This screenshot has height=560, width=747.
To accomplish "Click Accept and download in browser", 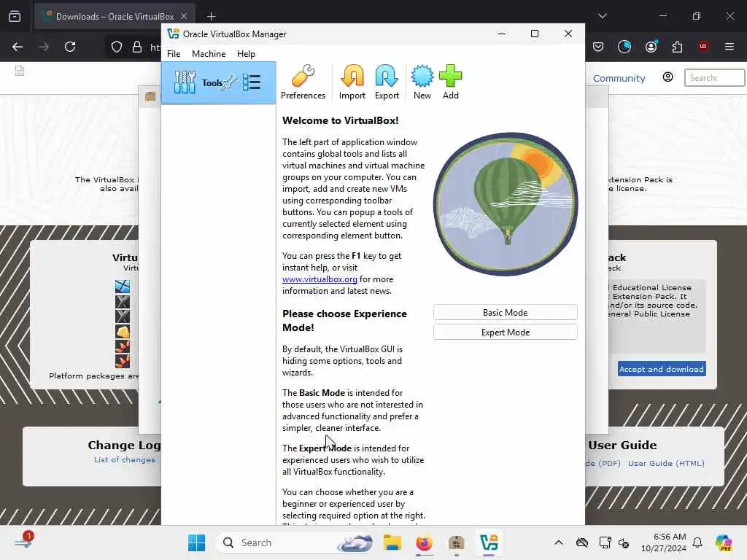I will click(x=661, y=369).
